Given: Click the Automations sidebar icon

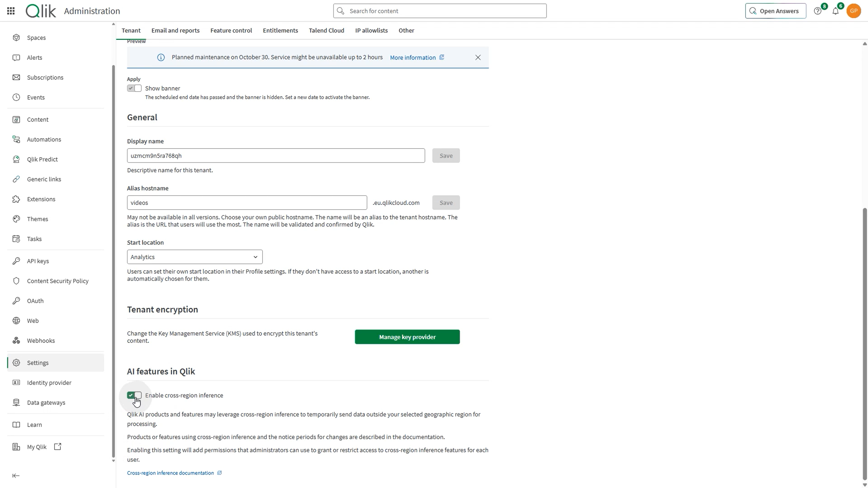Looking at the screenshot, I should [x=16, y=139].
